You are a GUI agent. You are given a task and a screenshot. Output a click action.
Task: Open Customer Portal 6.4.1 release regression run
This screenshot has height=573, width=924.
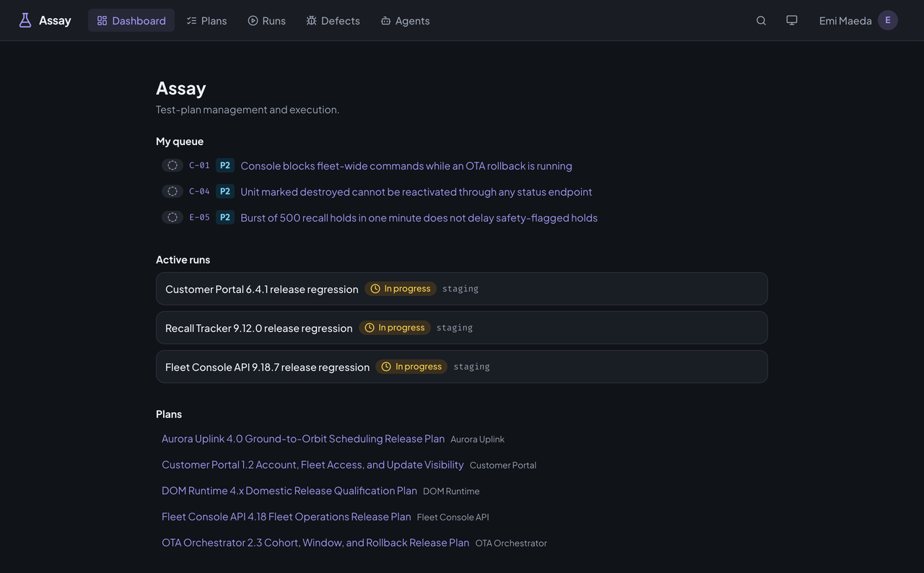coord(262,289)
